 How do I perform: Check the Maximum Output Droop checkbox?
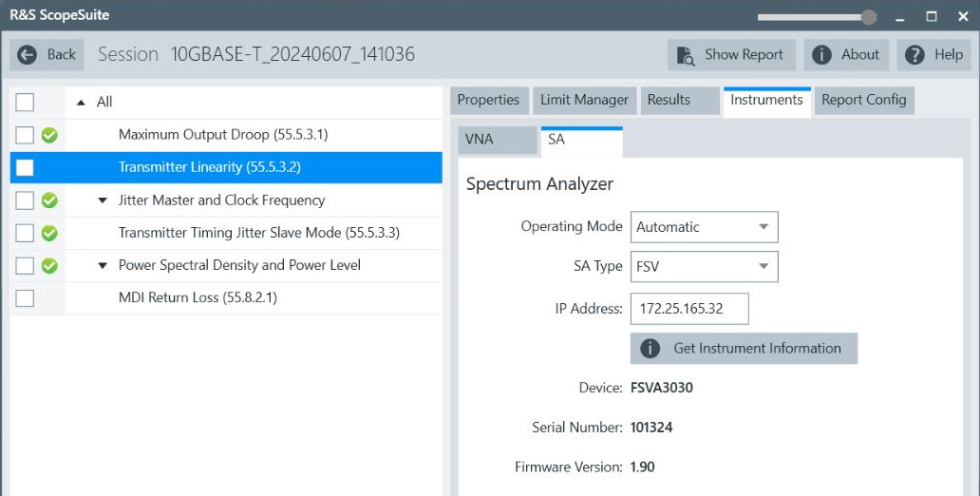pyautogui.click(x=25, y=135)
